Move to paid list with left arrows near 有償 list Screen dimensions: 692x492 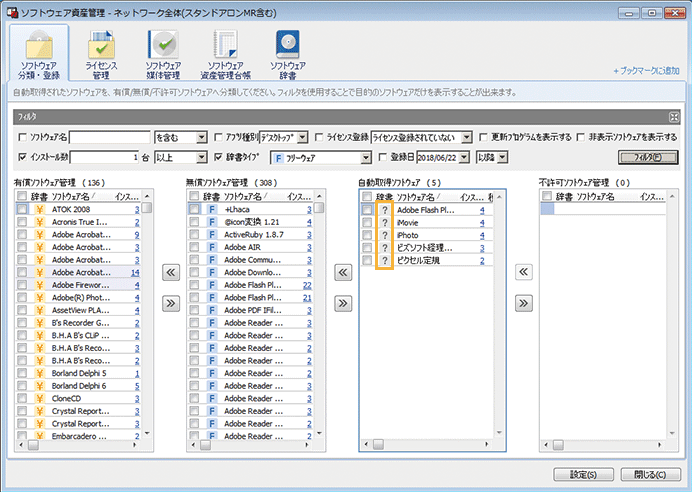pos(171,272)
